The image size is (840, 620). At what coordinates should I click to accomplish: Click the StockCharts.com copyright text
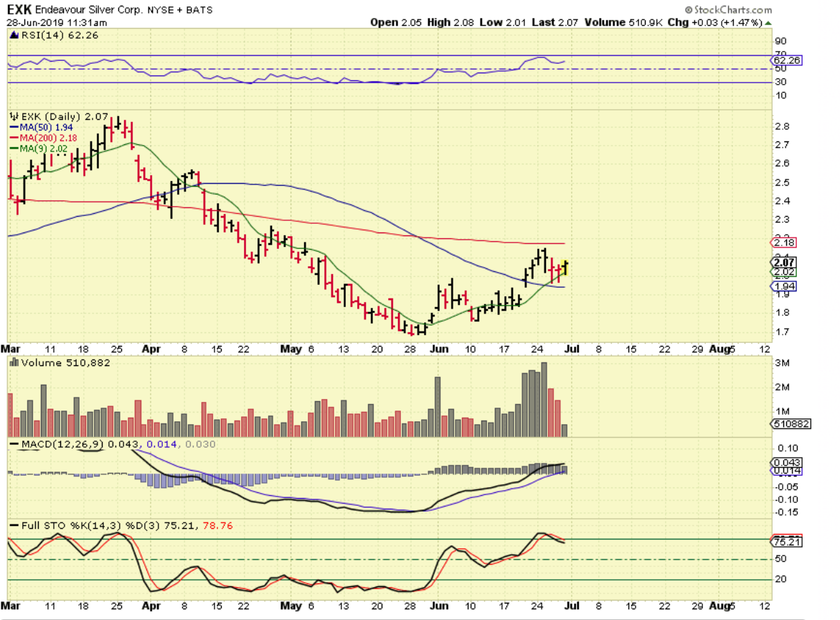[x=729, y=9]
